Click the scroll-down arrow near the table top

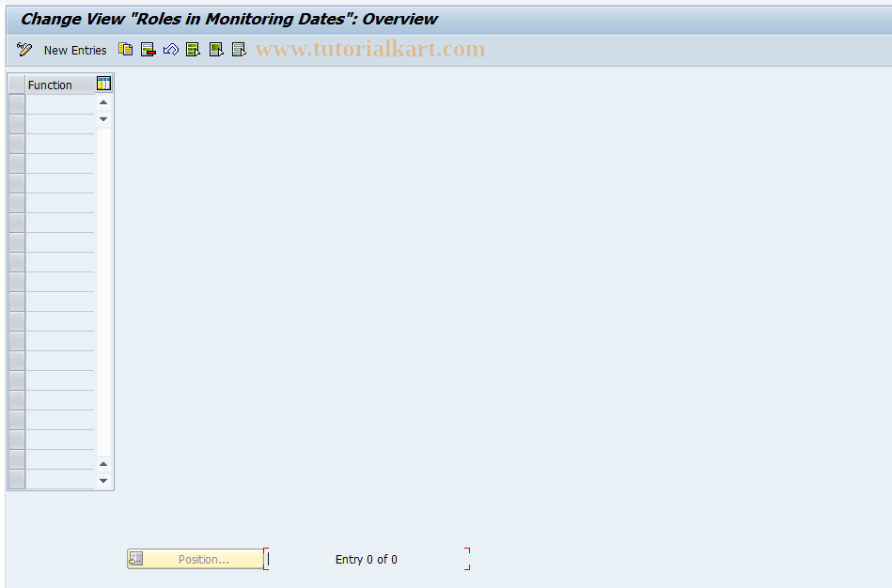click(103, 119)
